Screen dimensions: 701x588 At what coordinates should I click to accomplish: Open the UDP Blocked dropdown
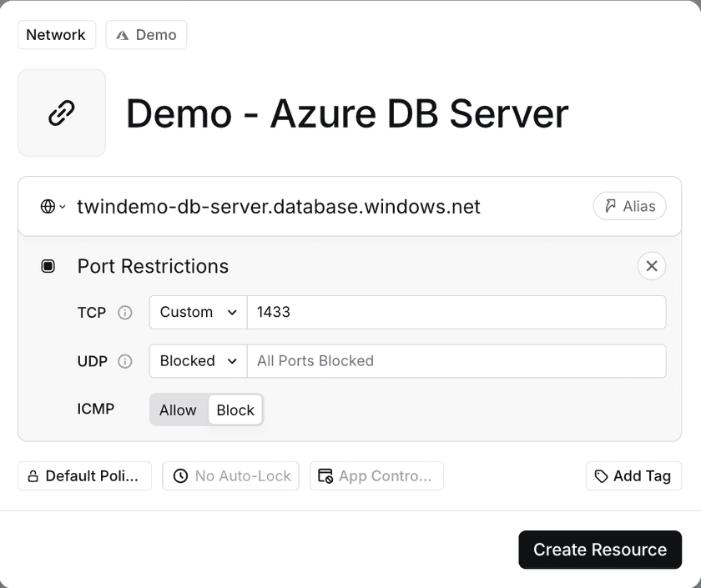click(197, 361)
